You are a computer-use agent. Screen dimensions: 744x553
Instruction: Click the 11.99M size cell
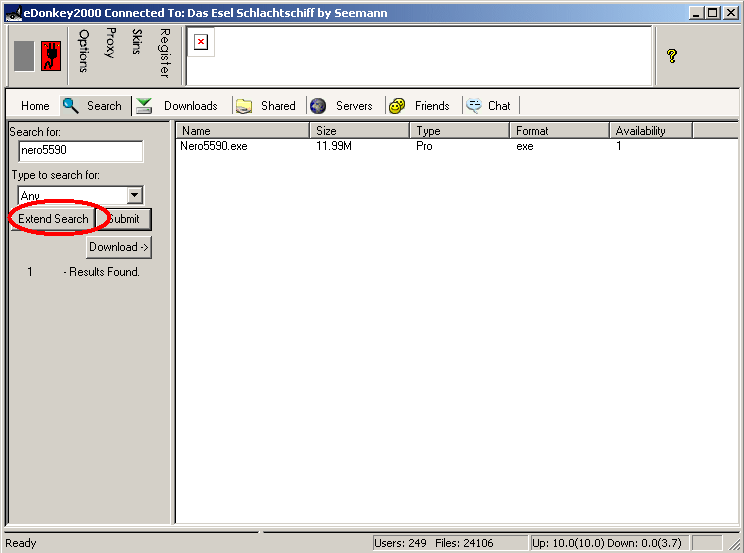pyautogui.click(x=334, y=146)
